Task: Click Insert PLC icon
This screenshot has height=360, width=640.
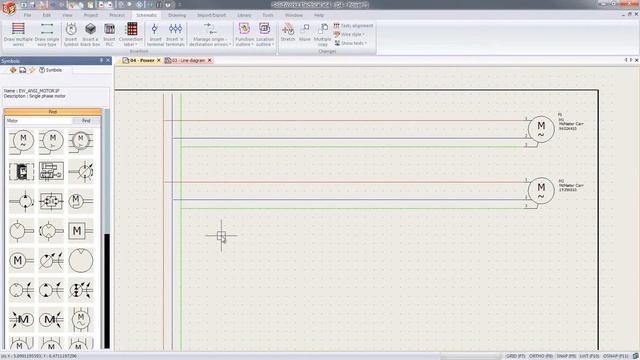Action: click(x=109, y=34)
